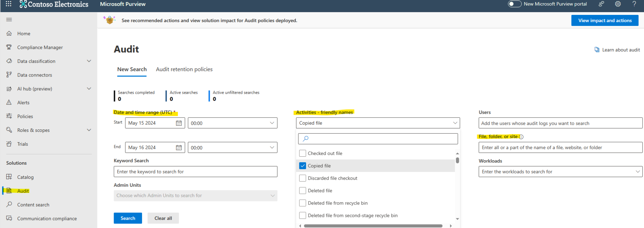Open the End date calendar picker icon
This screenshot has width=644, height=228.
(x=179, y=148)
